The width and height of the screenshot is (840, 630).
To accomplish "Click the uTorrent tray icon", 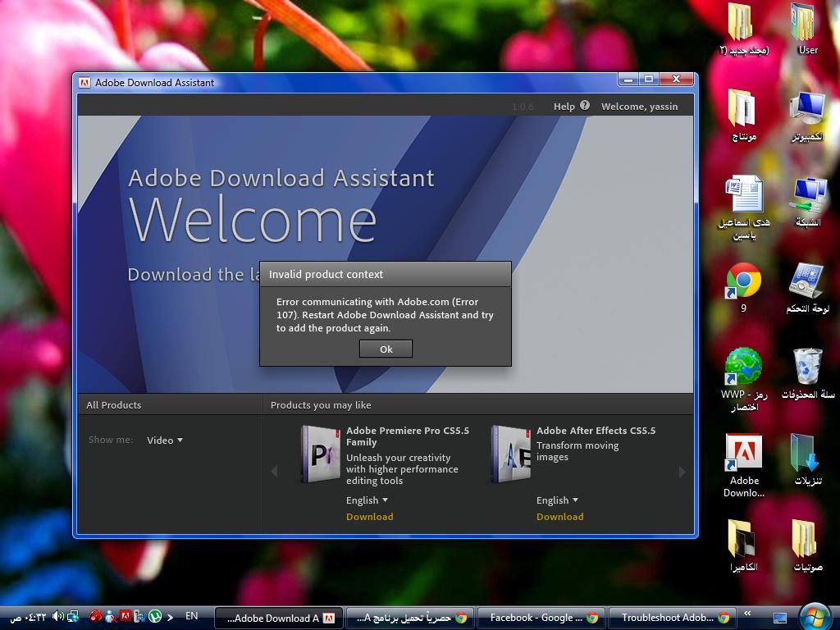I will (x=155, y=617).
